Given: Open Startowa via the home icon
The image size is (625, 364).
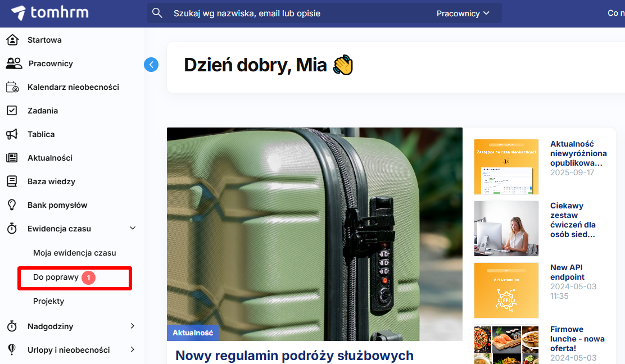Looking at the screenshot, I should pyautogui.click(x=12, y=40).
